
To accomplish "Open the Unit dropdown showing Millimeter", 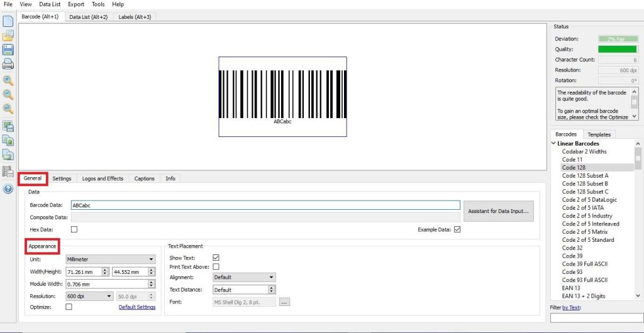I will (111, 259).
